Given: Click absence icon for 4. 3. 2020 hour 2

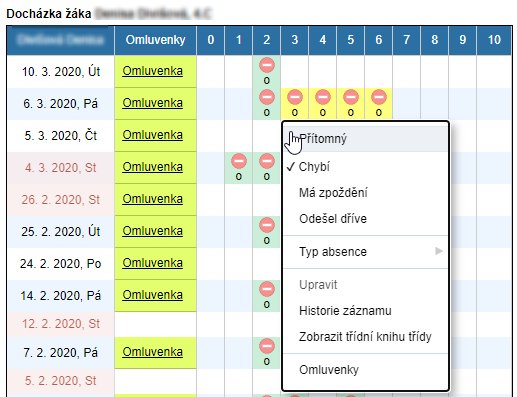Looking at the screenshot, I should (267, 161).
